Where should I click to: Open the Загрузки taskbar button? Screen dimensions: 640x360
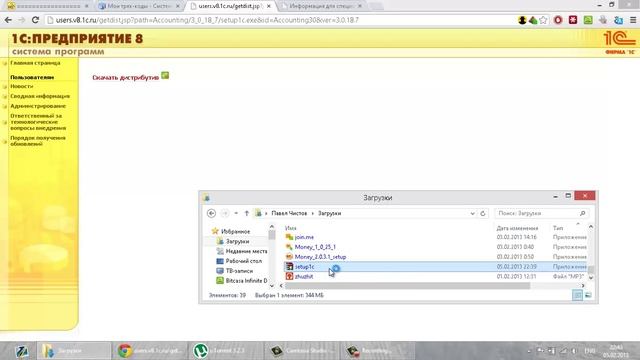[x=74, y=351]
